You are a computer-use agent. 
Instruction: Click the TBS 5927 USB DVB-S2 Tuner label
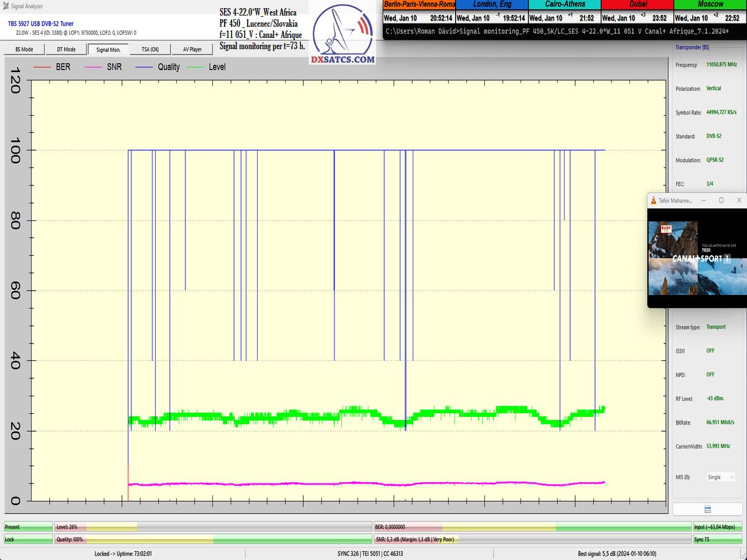(40, 24)
